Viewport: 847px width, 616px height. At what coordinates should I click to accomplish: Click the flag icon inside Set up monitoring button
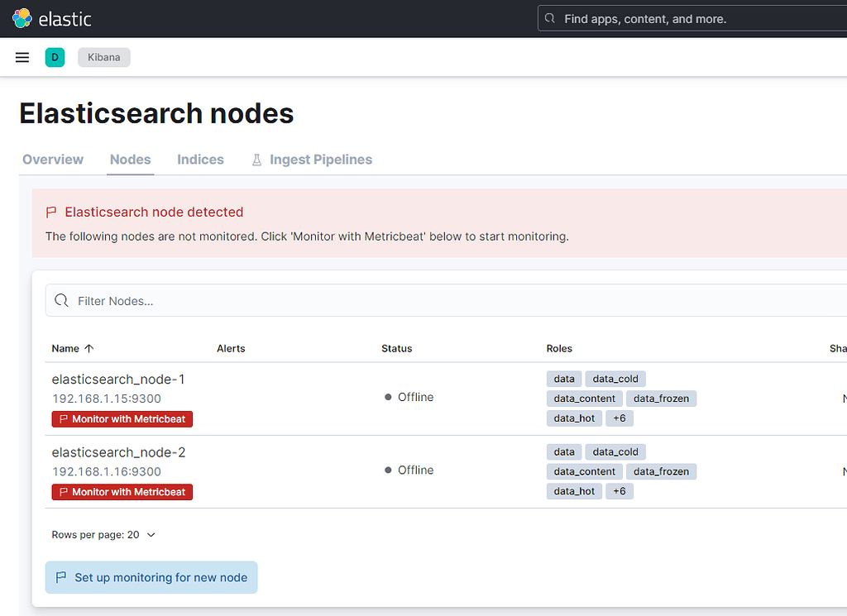point(60,576)
